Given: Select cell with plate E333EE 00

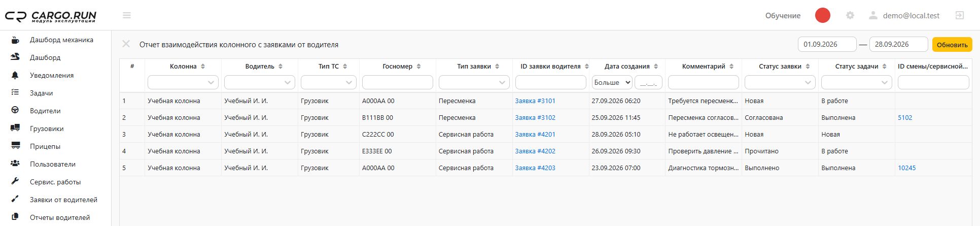Looking at the screenshot, I should click(x=398, y=151).
